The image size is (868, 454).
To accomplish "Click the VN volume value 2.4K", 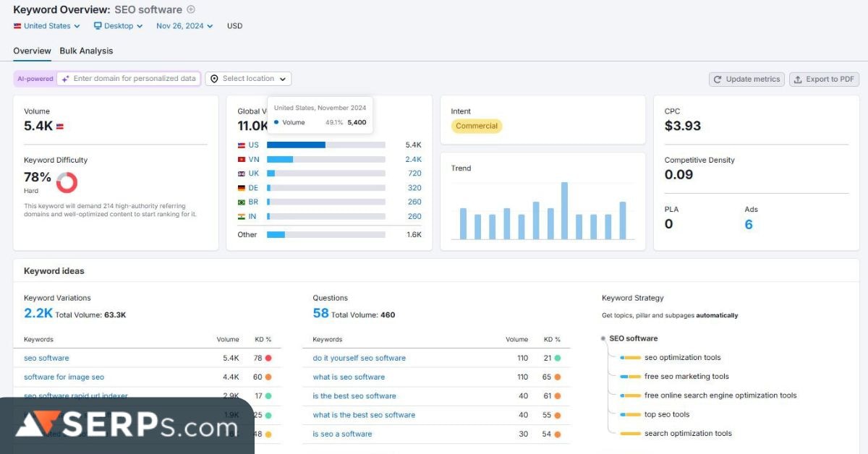I will click(x=413, y=160).
